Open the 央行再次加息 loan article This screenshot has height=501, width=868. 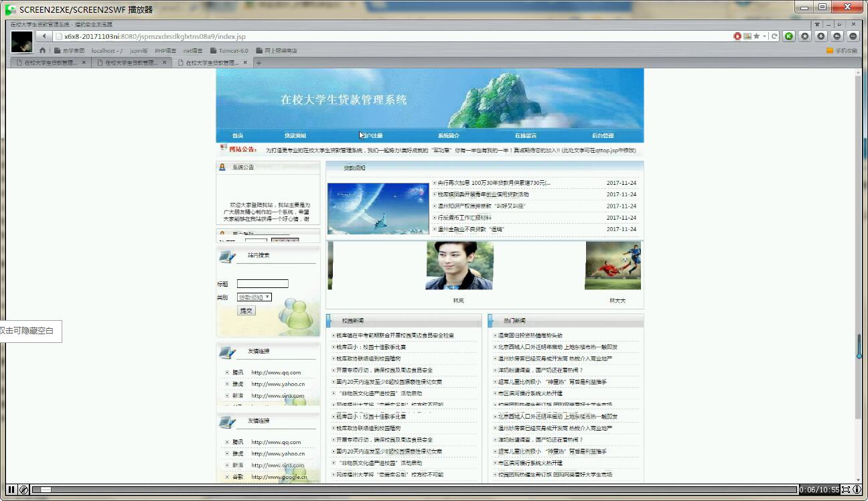[494, 183]
